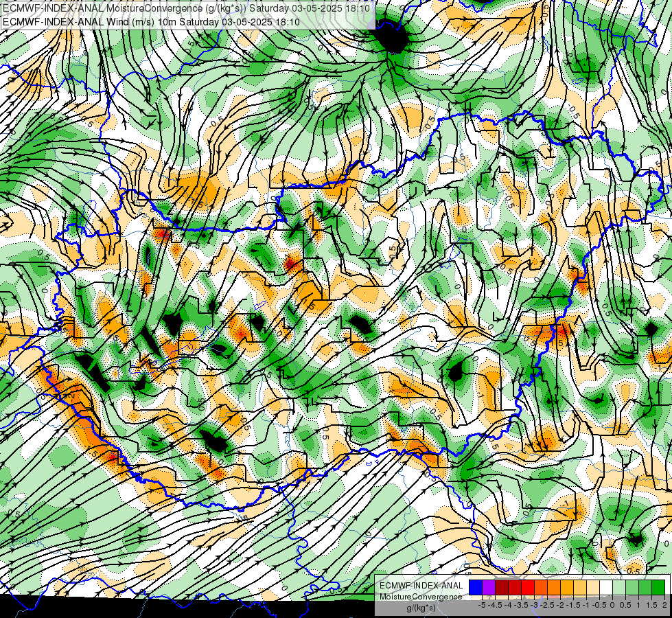The width and height of the screenshot is (672, 618).
Task: Click the '-2.5' legend scale value
Action: (x=547, y=605)
